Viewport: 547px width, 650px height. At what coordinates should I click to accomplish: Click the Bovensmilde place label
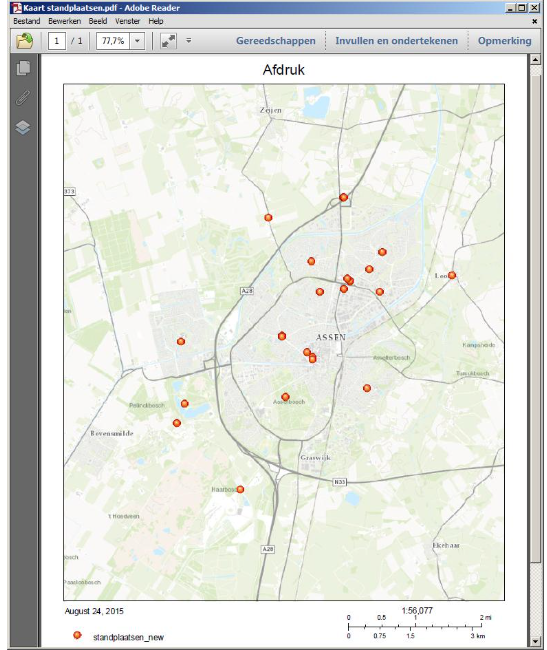[x=111, y=433]
